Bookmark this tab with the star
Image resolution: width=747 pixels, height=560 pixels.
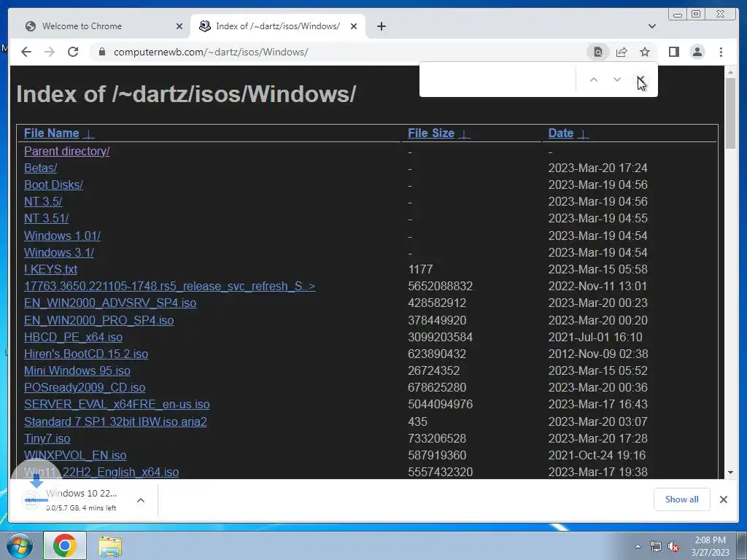645,52
